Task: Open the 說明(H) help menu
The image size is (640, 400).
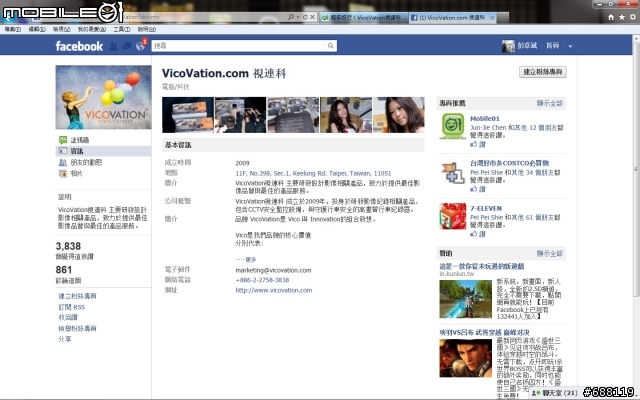Action: [x=147, y=29]
